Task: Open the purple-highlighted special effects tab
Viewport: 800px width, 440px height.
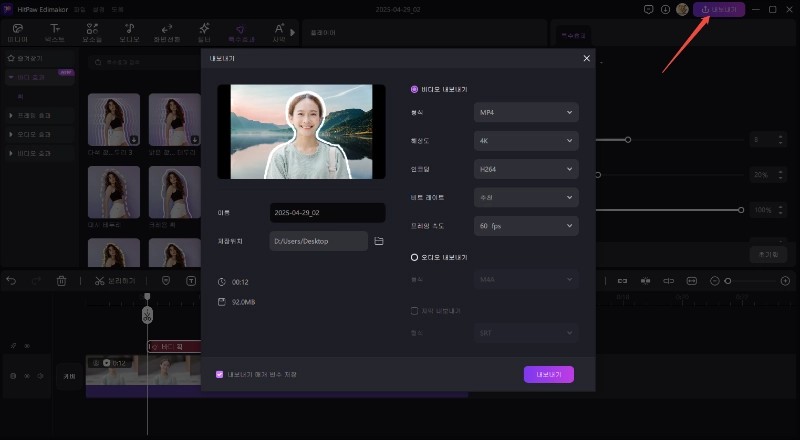Action: (241, 33)
